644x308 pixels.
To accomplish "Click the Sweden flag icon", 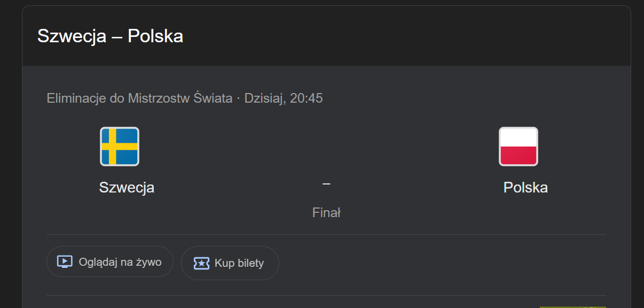I will [120, 146].
